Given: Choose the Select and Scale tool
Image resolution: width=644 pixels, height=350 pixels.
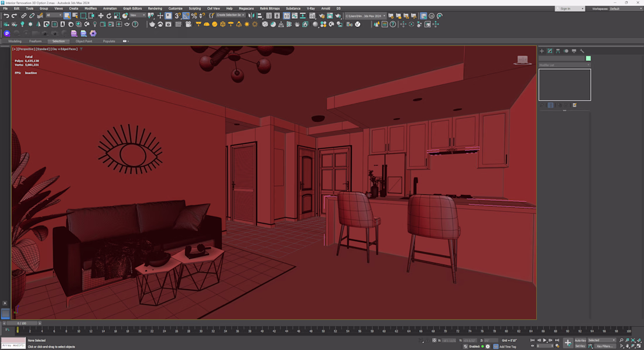Looking at the screenshot, I should (117, 16).
